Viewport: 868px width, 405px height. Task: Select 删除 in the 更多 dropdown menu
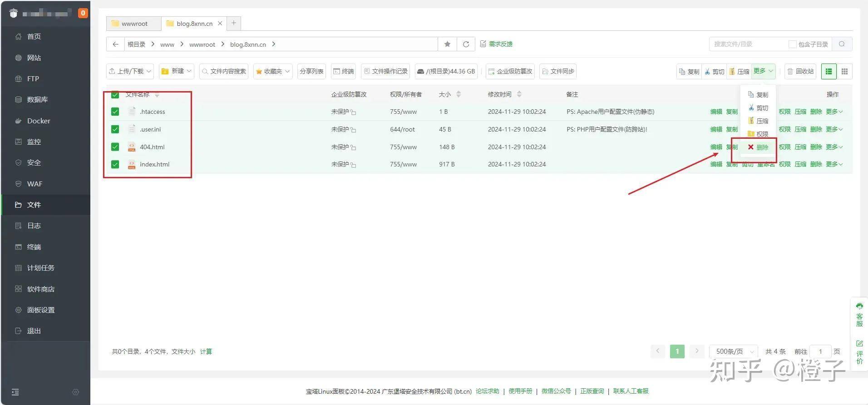(758, 147)
